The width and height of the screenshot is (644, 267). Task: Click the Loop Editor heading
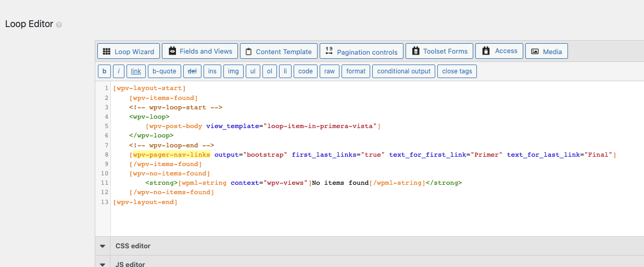click(x=29, y=24)
